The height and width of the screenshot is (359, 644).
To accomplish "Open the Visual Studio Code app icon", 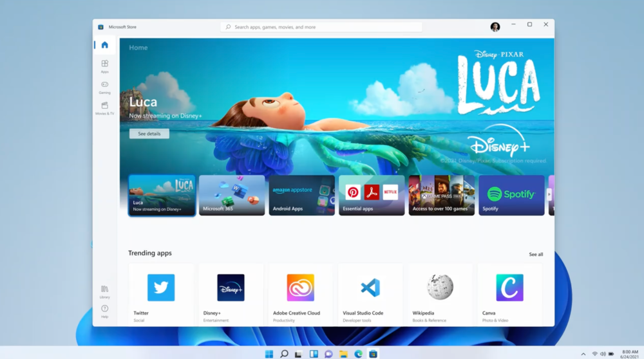I will (x=370, y=288).
